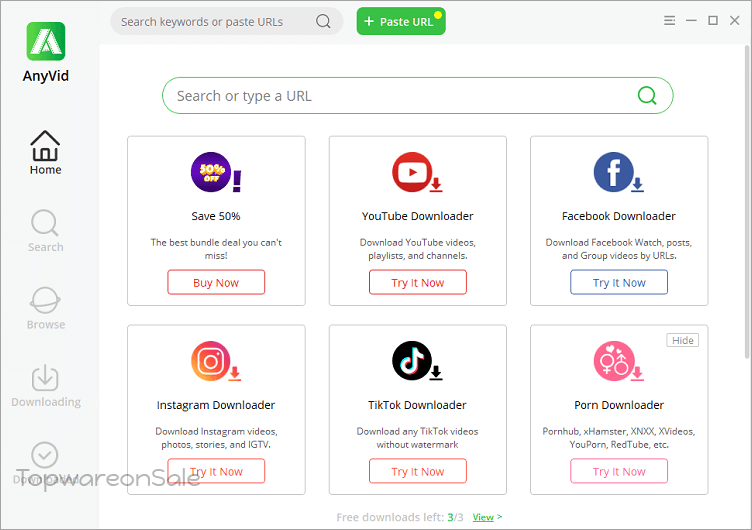Image resolution: width=752 pixels, height=530 pixels.
Task: Click the 'Facebook Downloader' title text
Action: tap(619, 216)
